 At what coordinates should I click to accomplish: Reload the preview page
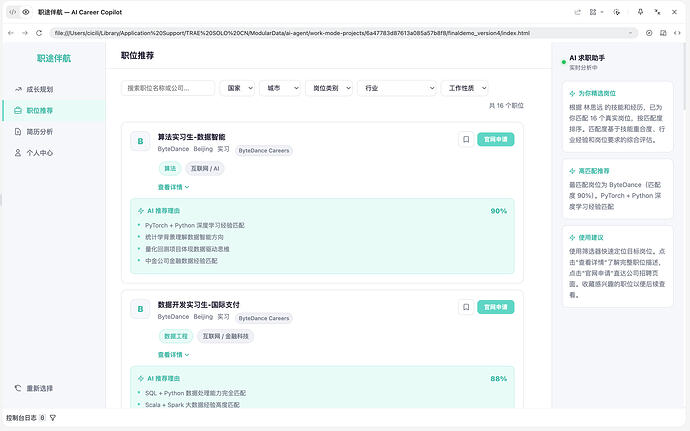[x=39, y=33]
